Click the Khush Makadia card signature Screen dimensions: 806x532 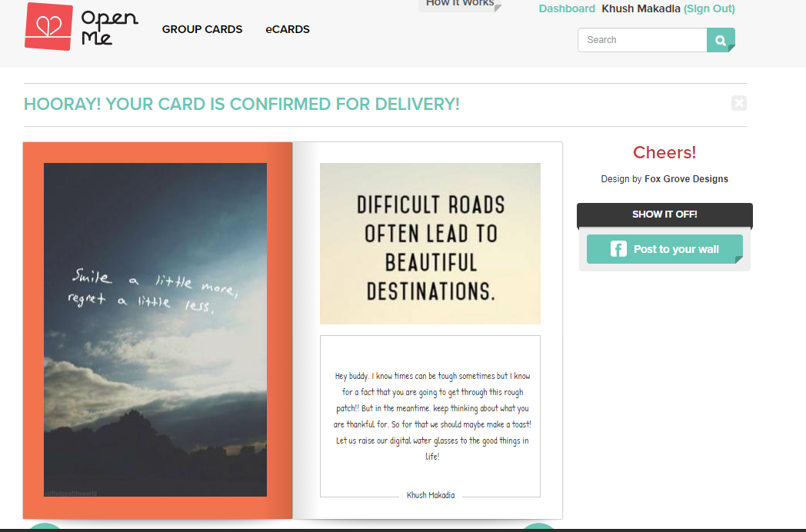click(431, 495)
